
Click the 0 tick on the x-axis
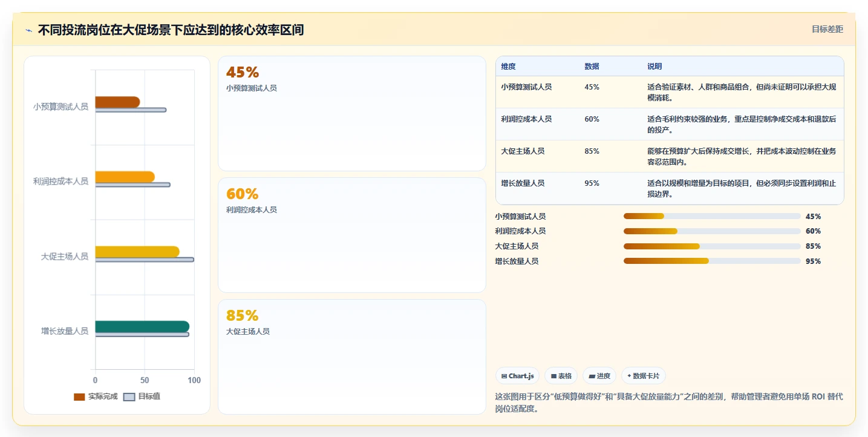coord(95,380)
